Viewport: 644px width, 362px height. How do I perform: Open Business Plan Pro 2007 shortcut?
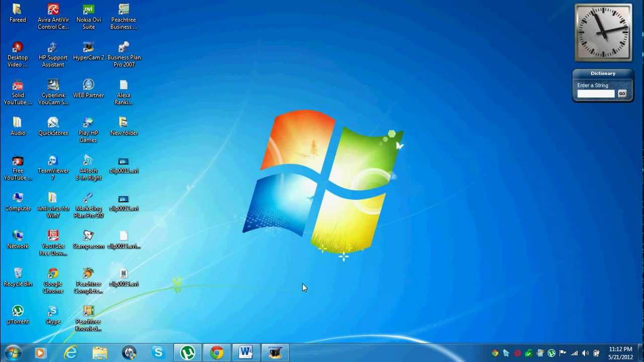click(124, 55)
